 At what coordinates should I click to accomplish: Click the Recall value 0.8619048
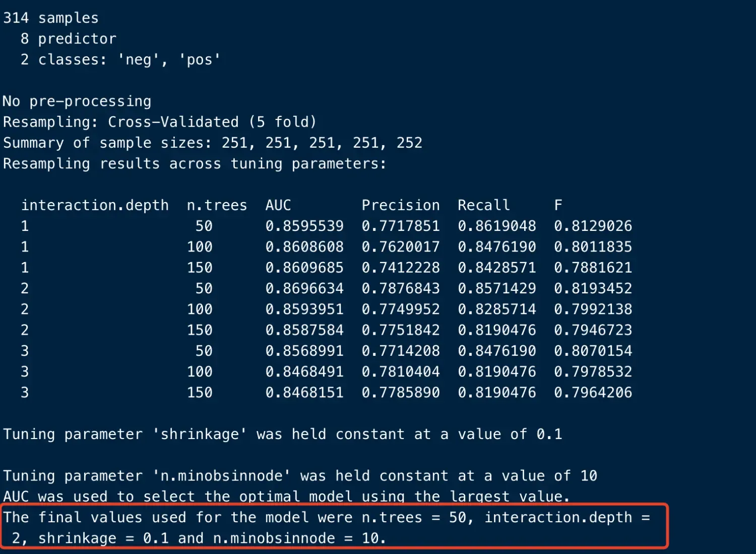497,226
